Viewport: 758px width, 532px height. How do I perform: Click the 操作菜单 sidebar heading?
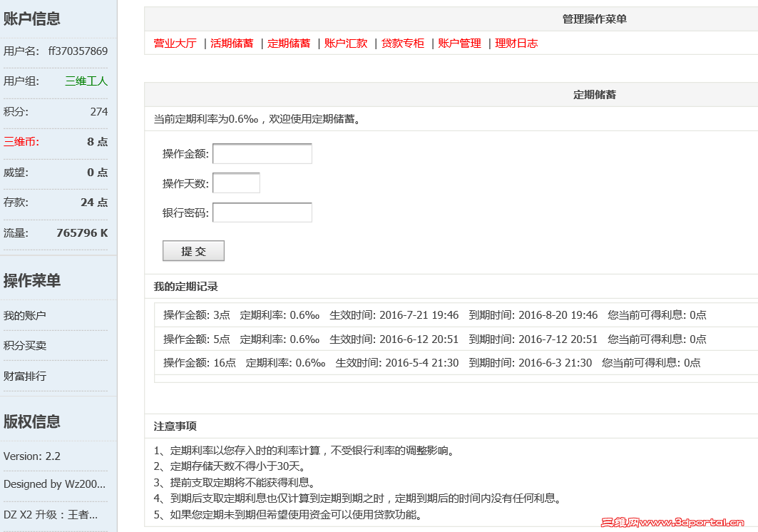click(x=32, y=280)
